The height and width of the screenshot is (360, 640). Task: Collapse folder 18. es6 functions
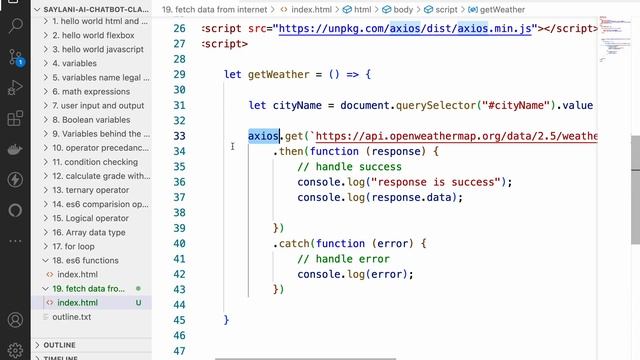click(45, 260)
